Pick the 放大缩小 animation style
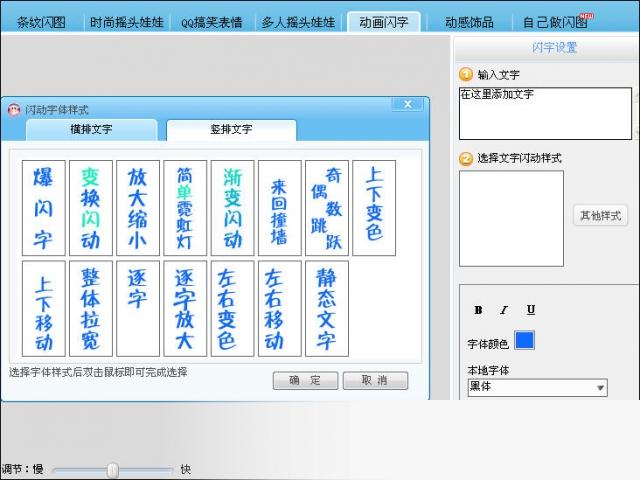 tap(138, 208)
